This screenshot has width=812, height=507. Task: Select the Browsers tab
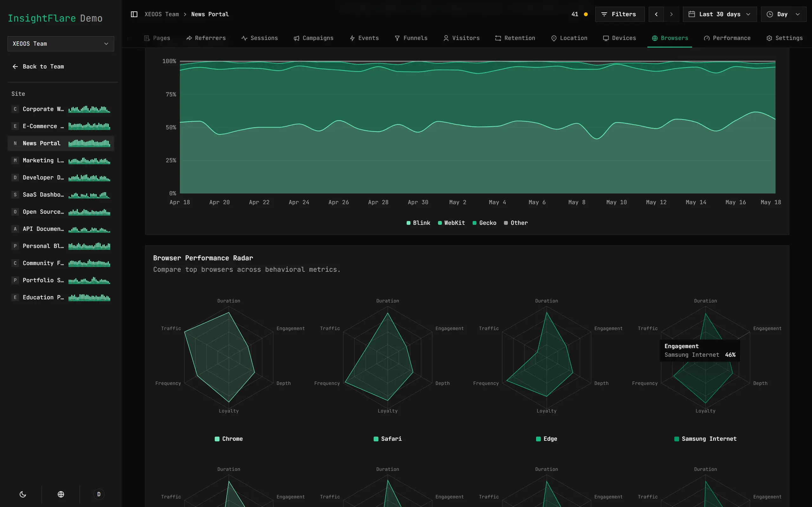(670, 38)
